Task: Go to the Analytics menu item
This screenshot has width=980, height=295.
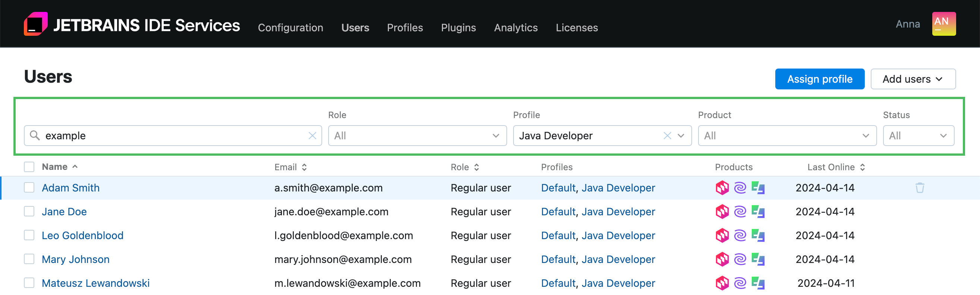Action: [515, 28]
